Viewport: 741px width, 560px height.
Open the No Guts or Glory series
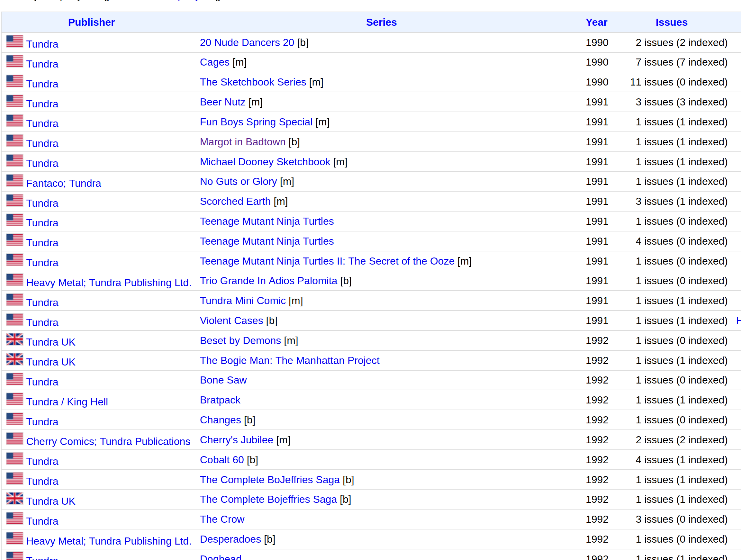pyautogui.click(x=239, y=182)
